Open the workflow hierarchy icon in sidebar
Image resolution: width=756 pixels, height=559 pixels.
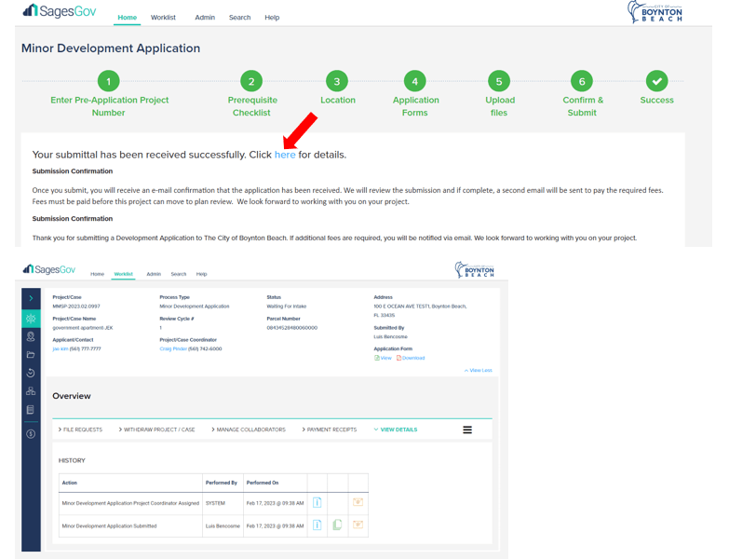point(31,391)
